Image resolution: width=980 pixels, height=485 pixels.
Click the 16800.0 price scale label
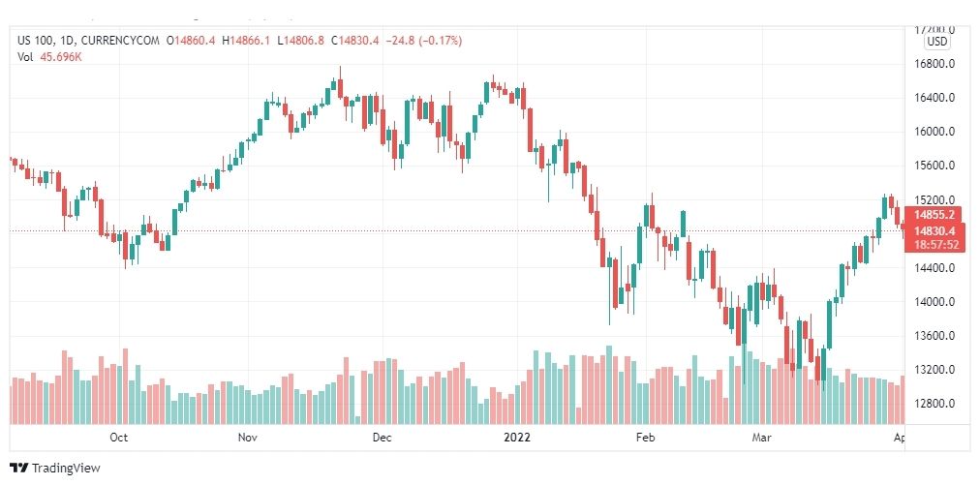tap(934, 64)
